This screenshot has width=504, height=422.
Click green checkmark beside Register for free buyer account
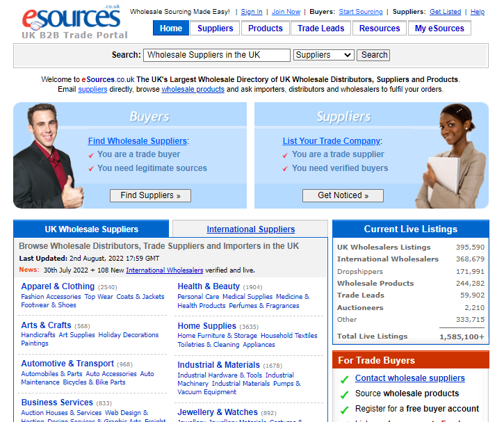344,409
